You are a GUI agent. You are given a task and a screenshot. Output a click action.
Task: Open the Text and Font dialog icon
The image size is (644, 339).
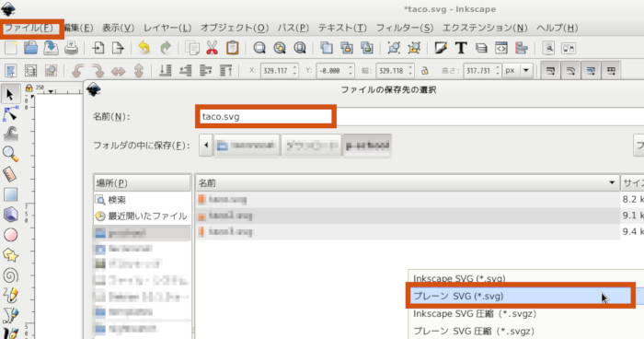[461, 48]
